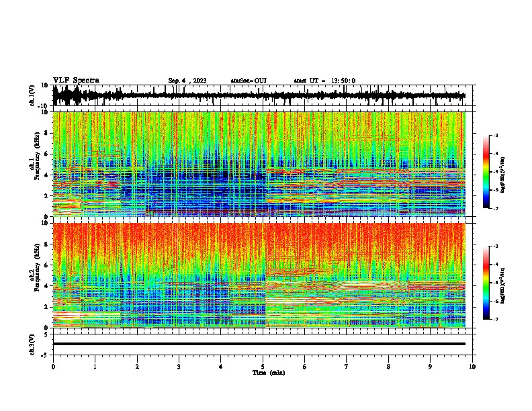Click time axis tick label "9"

[431, 367]
